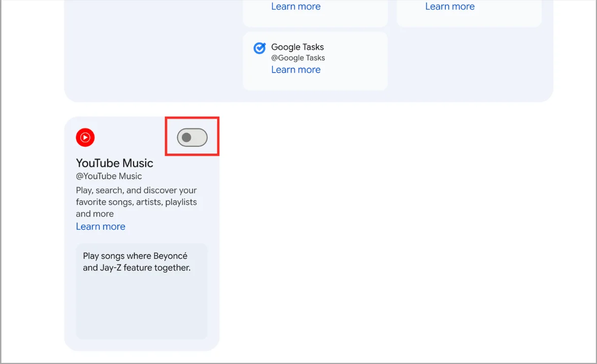Enable the YouTube Music extension toggle
The width and height of the screenshot is (597, 364).
click(x=192, y=137)
